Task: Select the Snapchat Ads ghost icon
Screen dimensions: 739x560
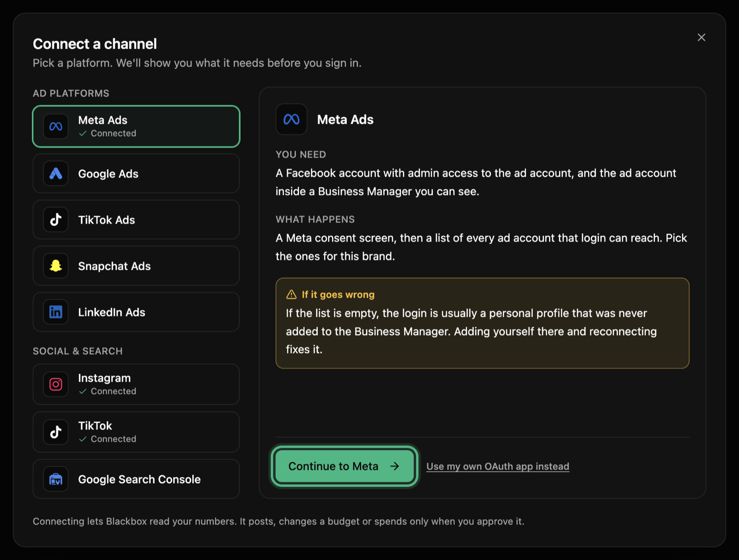Action: pyautogui.click(x=56, y=266)
